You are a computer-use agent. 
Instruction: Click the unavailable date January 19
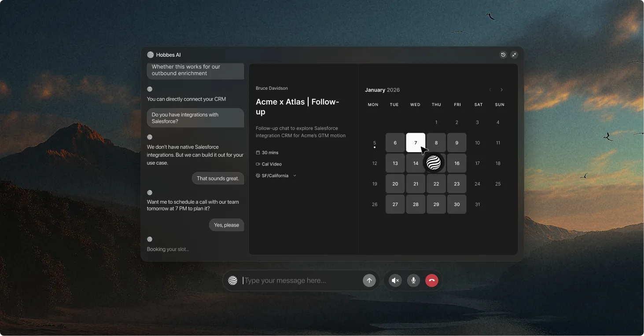pos(375,184)
